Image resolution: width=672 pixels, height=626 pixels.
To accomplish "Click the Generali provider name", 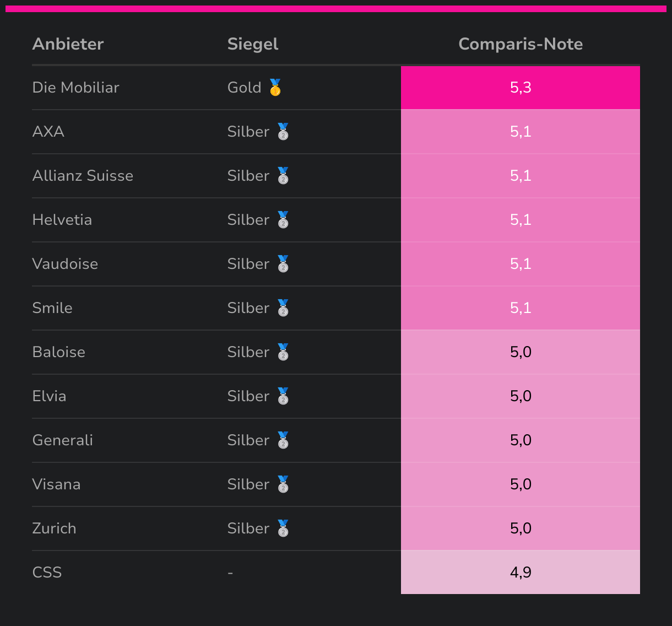I will (63, 440).
